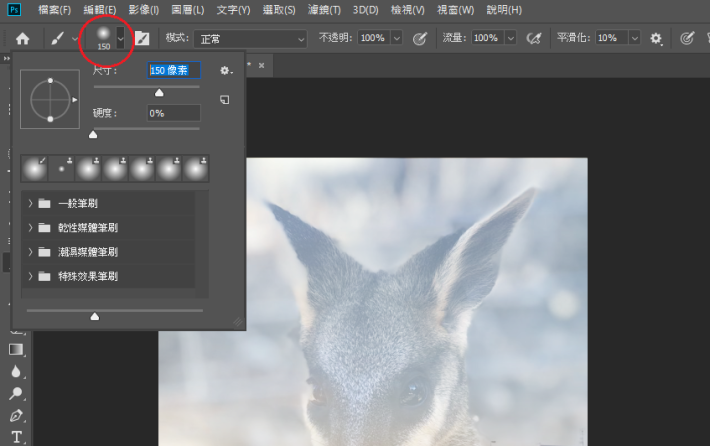Open the 圖層(L) menu
This screenshot has height=446, width=710.
pos(187,10)
